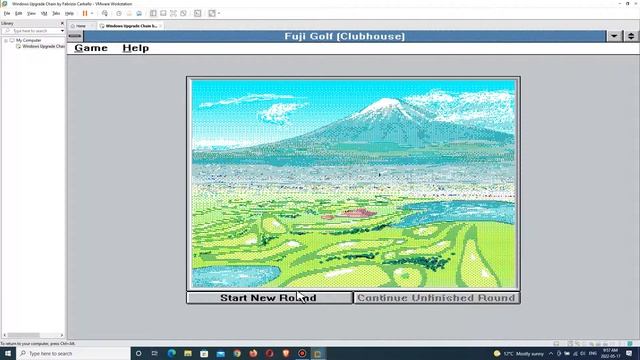The image size is (640, 360).
Task: Open VMware Help menu
Action: (x=69, y=13)
